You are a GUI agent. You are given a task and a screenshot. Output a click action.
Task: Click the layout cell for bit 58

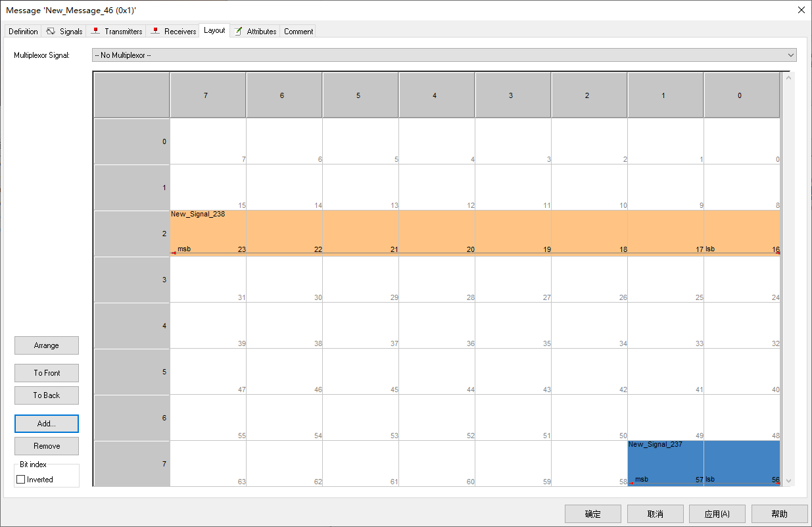point(589,464)
